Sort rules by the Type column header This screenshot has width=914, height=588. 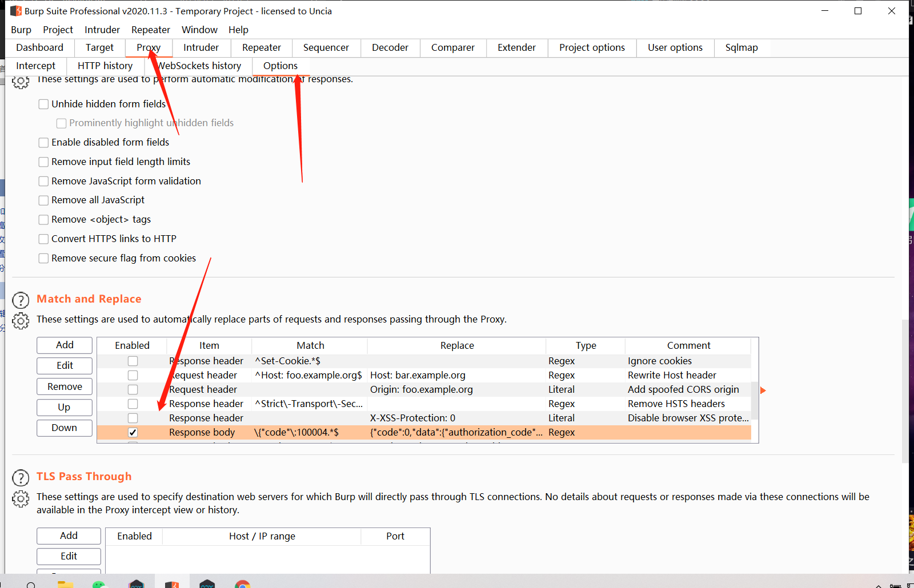point(586,345)
